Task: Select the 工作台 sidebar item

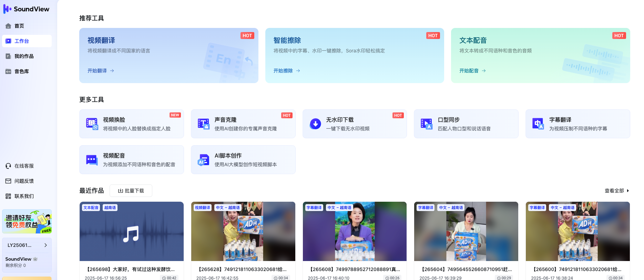Action: pyautogui.click(x=27, y=41)
